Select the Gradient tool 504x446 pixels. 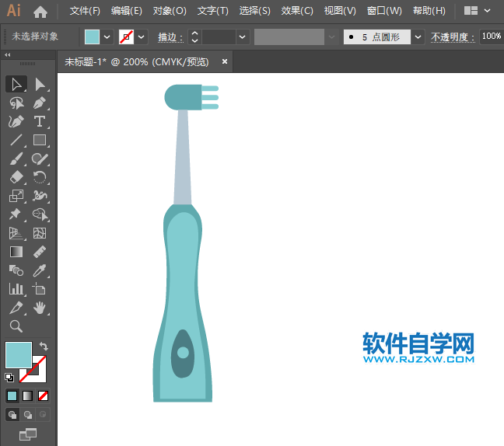16,252
